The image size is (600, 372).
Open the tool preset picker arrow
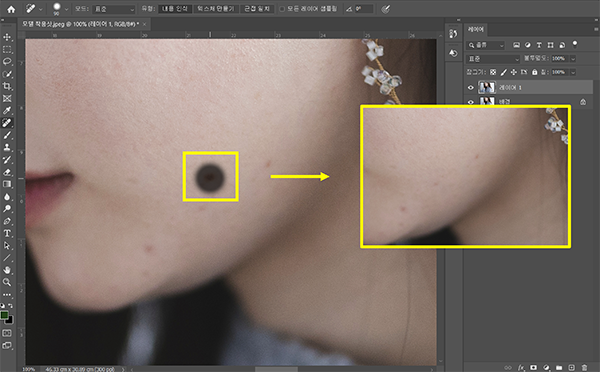[x=41, y=9]
